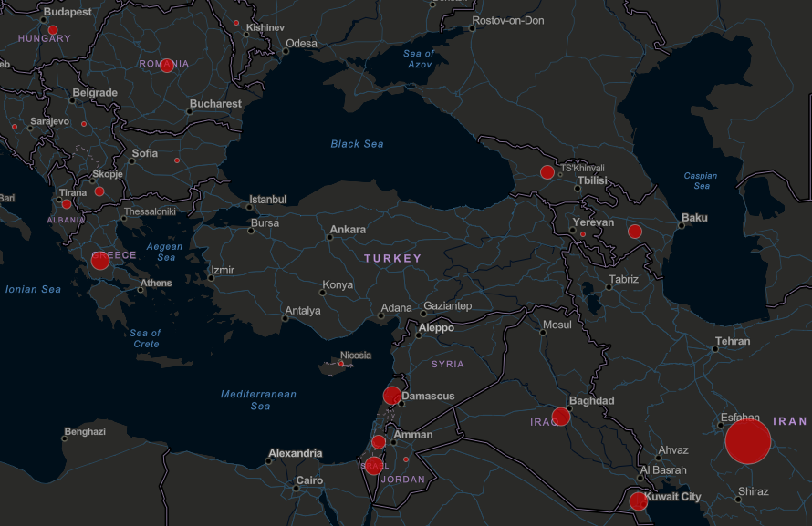This screenshot has height=526, width=812.
Task: Select the red marker beside Kuwait City
Action: pyautogui.click(x=638, y=500)
